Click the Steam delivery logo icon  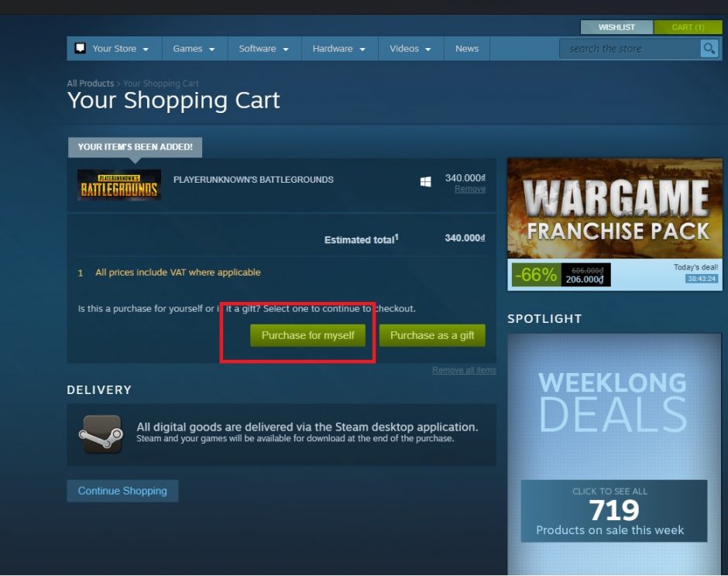tap(101, 434)
